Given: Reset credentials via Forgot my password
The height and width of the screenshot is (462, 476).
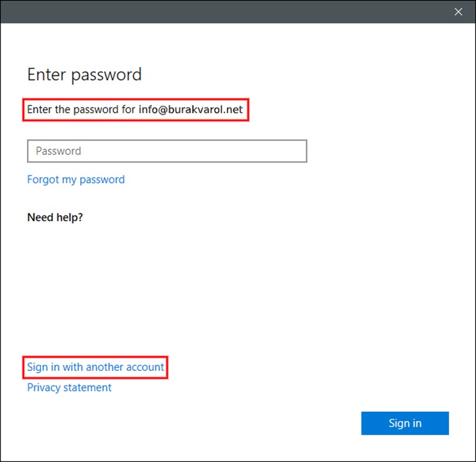Looking at the screenshot, I should [x=76, y=179].
